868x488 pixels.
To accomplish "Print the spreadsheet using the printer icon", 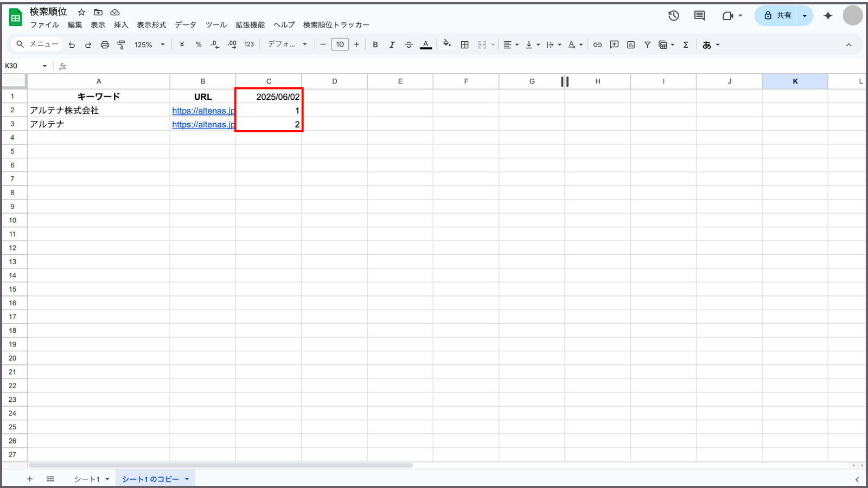I will 105,45.
